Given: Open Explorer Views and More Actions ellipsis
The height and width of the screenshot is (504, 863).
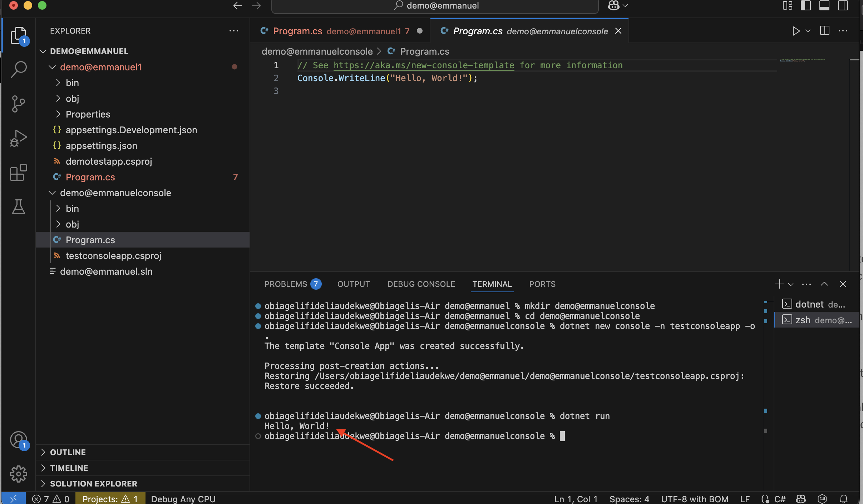Looking at the screenshot, I should coord(234,31).
